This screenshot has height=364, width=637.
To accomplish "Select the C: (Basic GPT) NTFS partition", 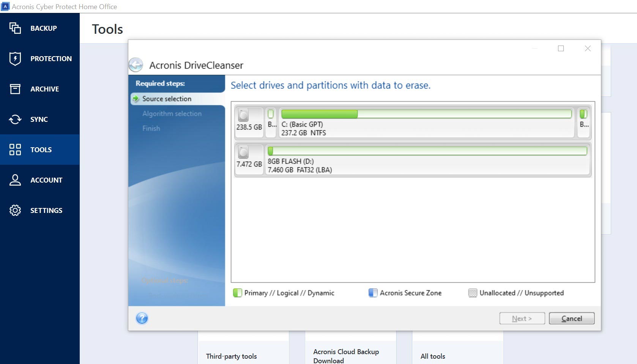I will 426,122.
